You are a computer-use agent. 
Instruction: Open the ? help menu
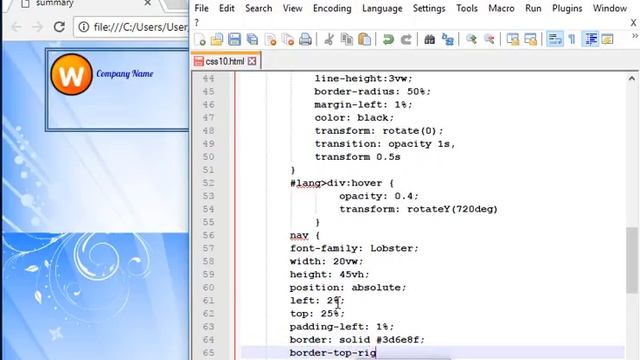197,23
